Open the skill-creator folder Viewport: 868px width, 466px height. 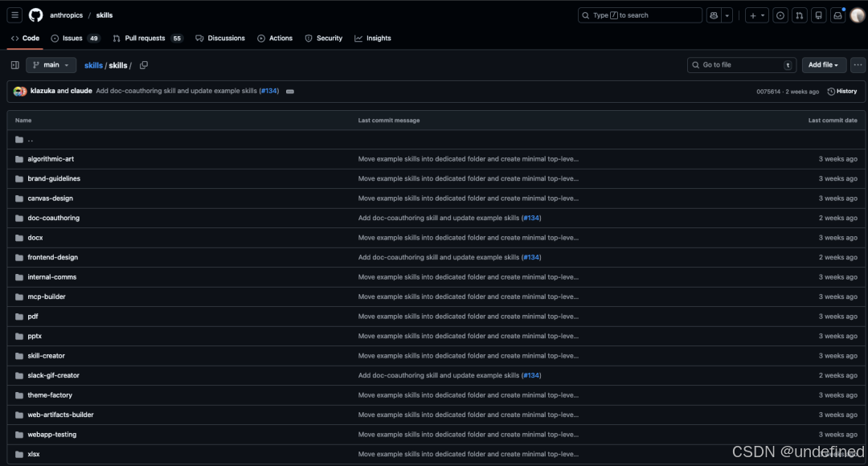(x=46, y=356)
